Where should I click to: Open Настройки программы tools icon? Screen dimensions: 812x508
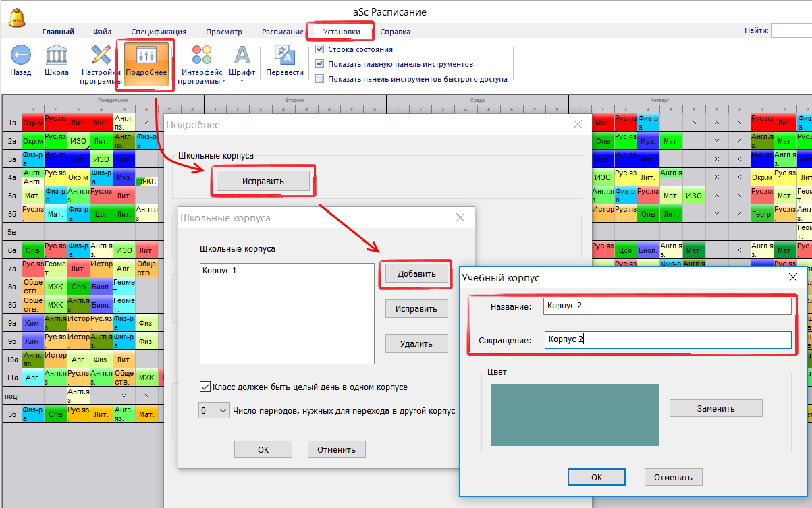click(x=101, y=55)
